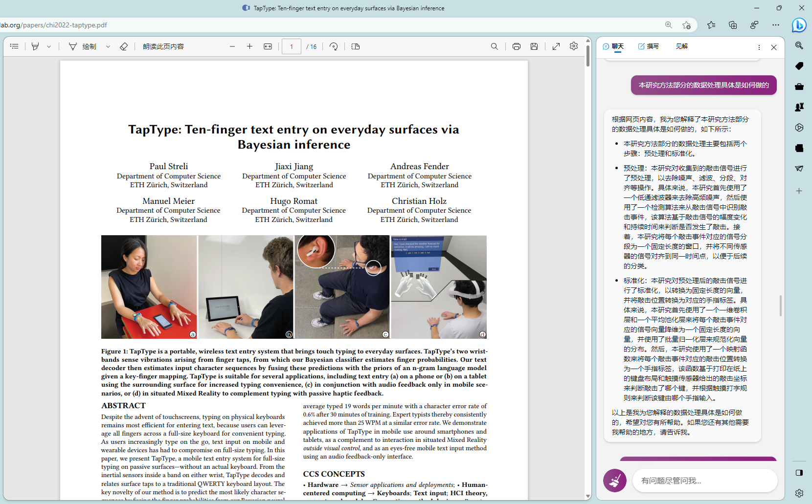The width and height of the screenshot is (812, 504).
Task: Click the 朗读此页内容 read aloud button
Action: coord(163,46)
